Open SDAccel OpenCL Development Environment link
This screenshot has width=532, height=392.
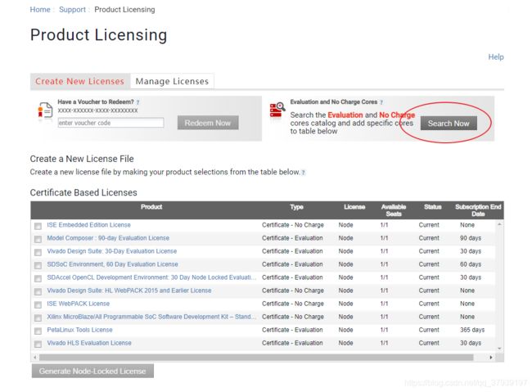[x=151, y=277]
